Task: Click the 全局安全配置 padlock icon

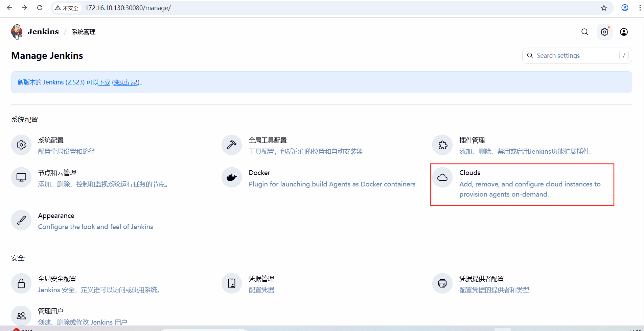Action: click(21, 283)
